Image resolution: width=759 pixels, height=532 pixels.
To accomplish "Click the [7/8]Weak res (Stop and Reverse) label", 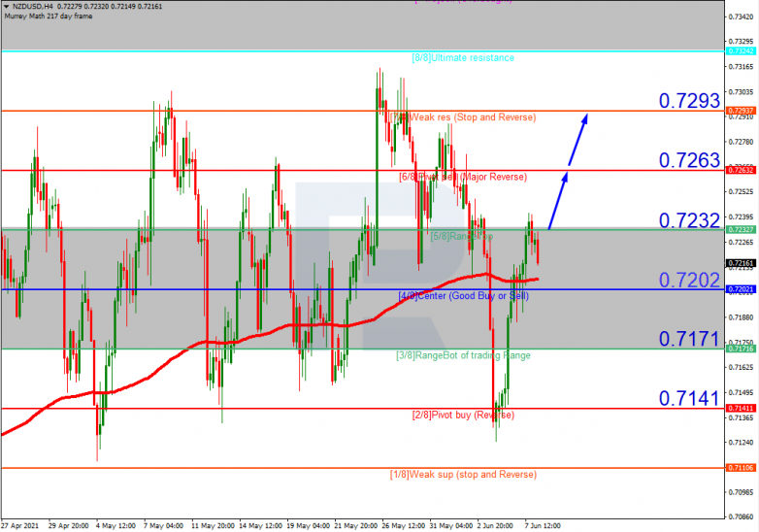I will click(x=463, y=117).
